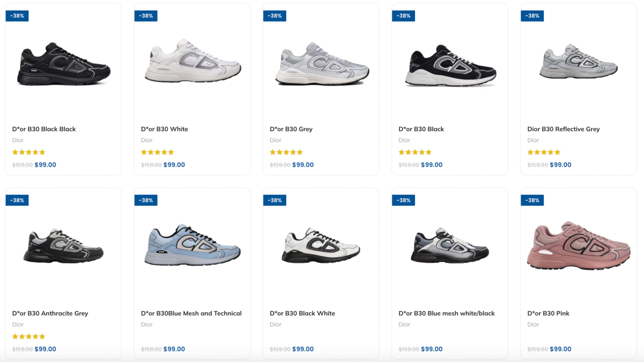Viewport: 644px width, 362px height.
Task: Open the D*or B30 Black Black sneaker image
Action: pos(64,64)
